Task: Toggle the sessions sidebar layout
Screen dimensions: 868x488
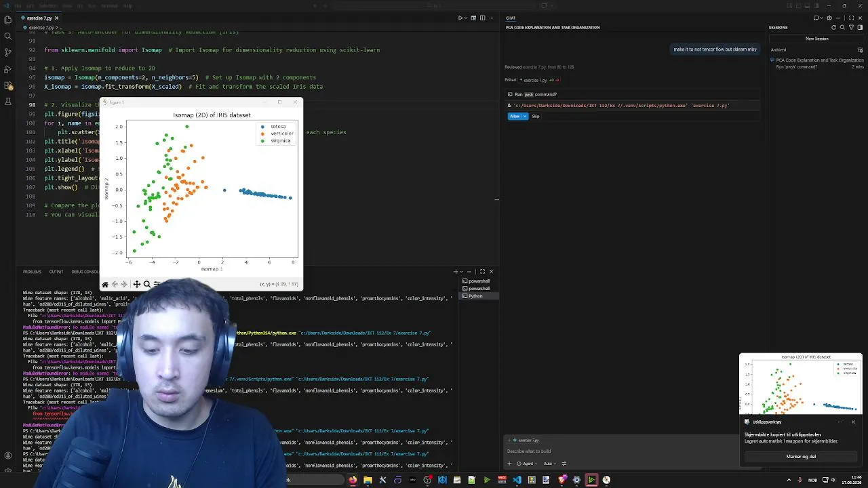Action: tap(860, 27)
